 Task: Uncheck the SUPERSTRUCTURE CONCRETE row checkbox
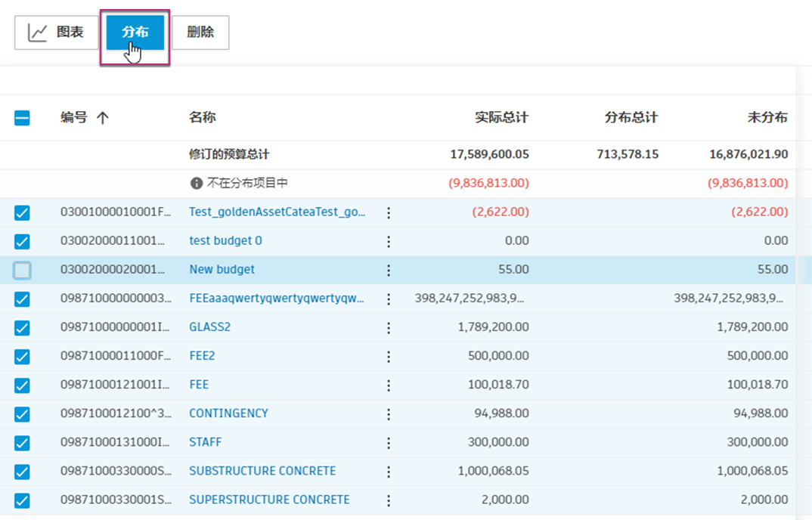[22, 500]
